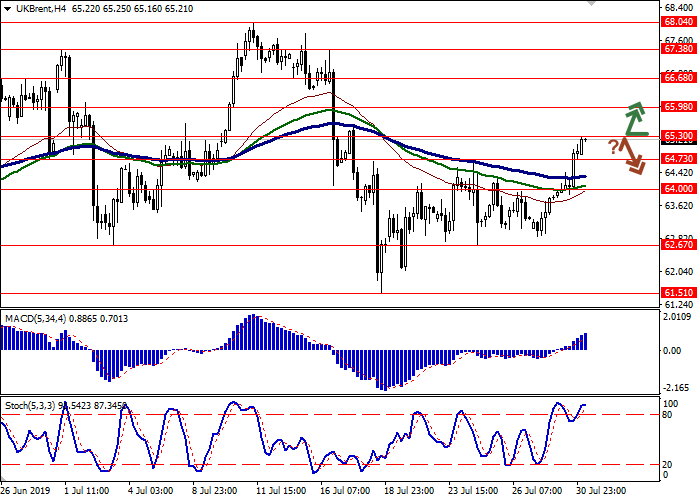Click the green upward arrow icon
700x500 pixels.
(x=634, y=118)
